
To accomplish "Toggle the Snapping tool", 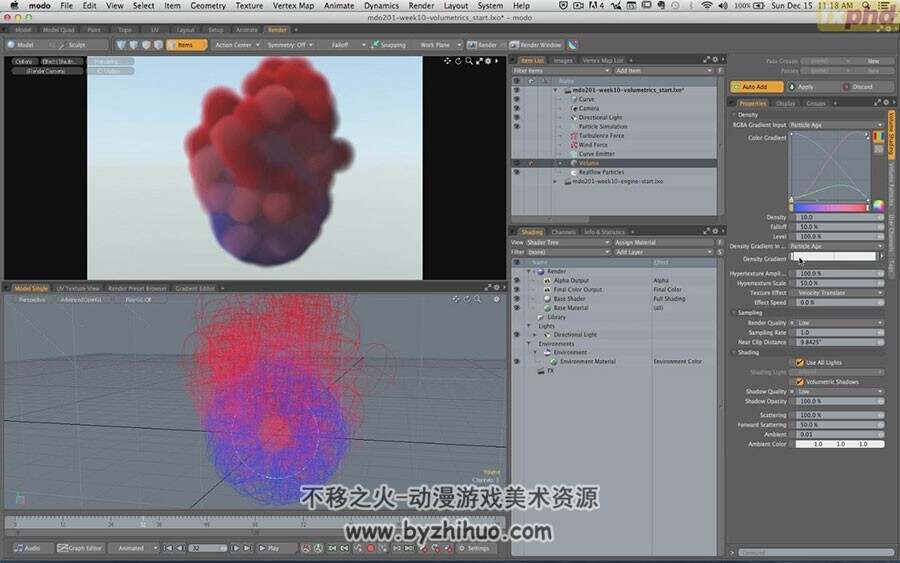I will coord(389,45).
